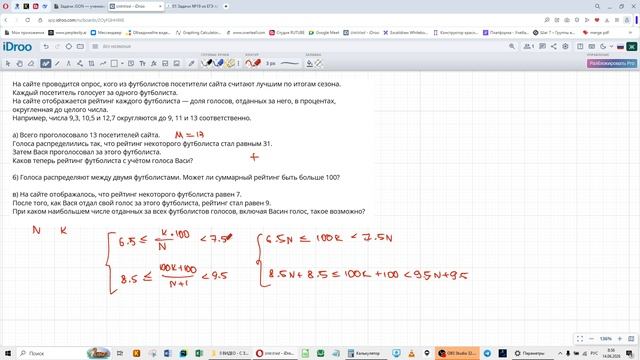Select the yellow highlighter preset
Image resolution: width=640 pixels, height=360 pixels.
pyautogui.click(x=231, y=63)
